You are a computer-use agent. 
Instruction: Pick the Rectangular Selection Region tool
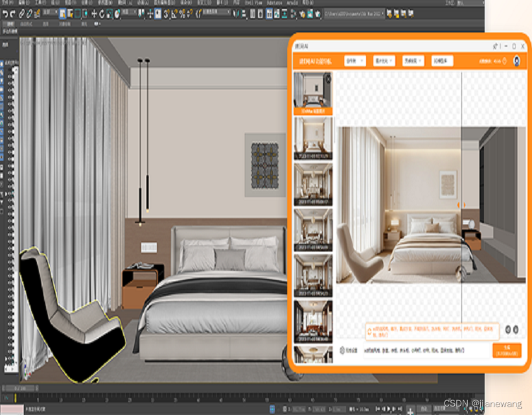coord(77,14)
